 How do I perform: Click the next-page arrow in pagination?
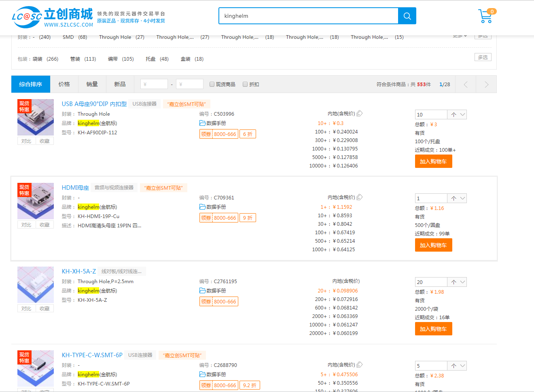tap(486, 84)
